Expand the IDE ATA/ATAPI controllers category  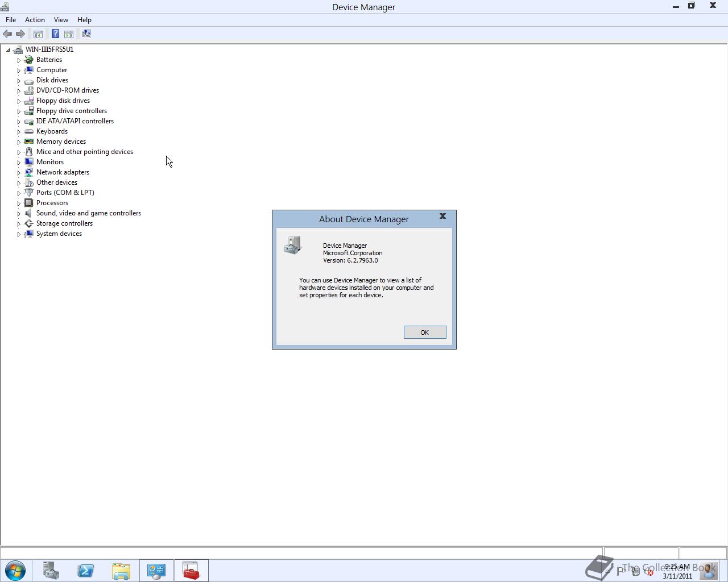click(19, 121)
